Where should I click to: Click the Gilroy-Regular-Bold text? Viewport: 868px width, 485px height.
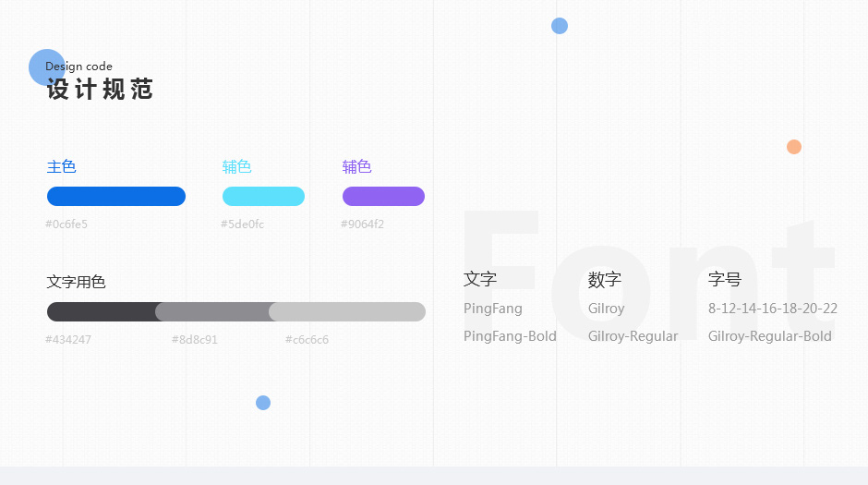click(770, 336)
